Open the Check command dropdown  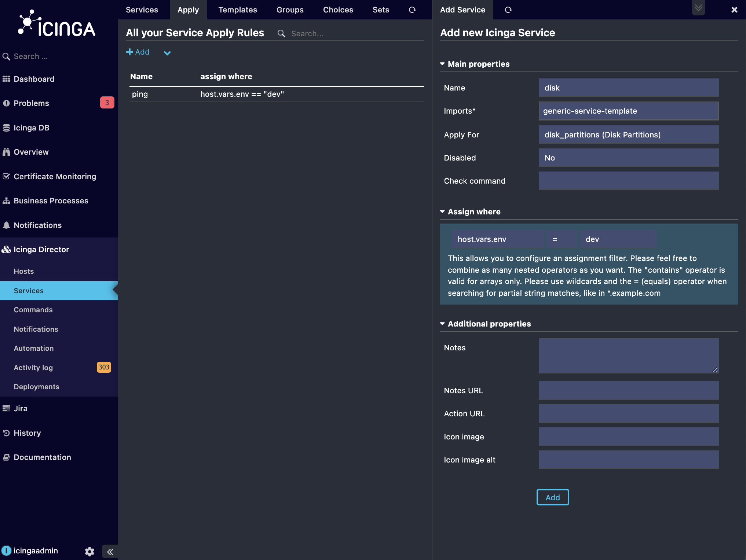point(629,181)
